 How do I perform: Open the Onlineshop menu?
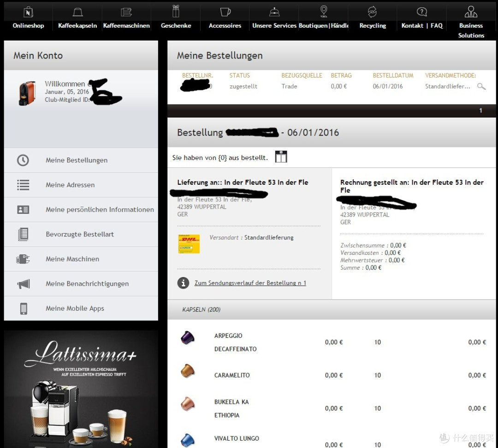tap(28, 26)
